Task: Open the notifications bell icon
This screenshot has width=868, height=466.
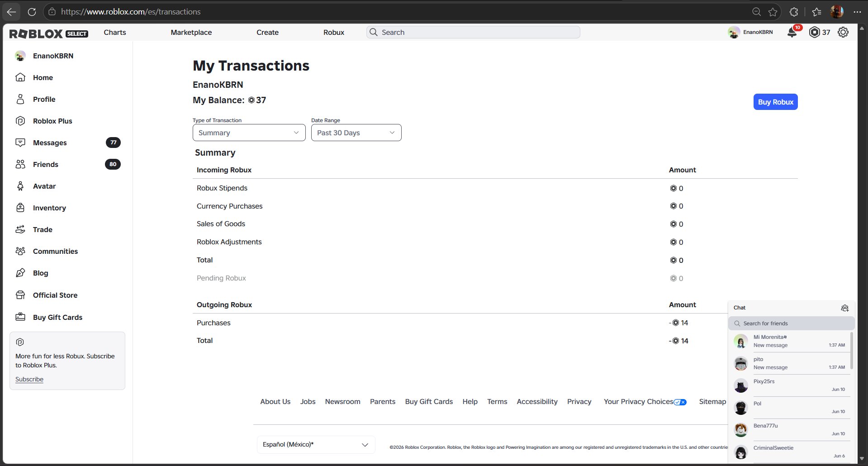Action: [792, 33]
